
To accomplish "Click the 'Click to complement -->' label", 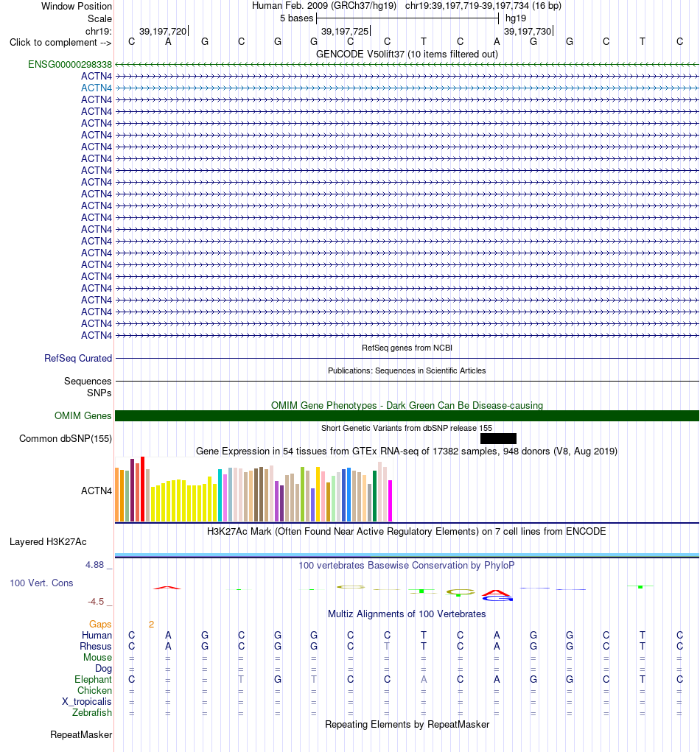I will 60,42.
